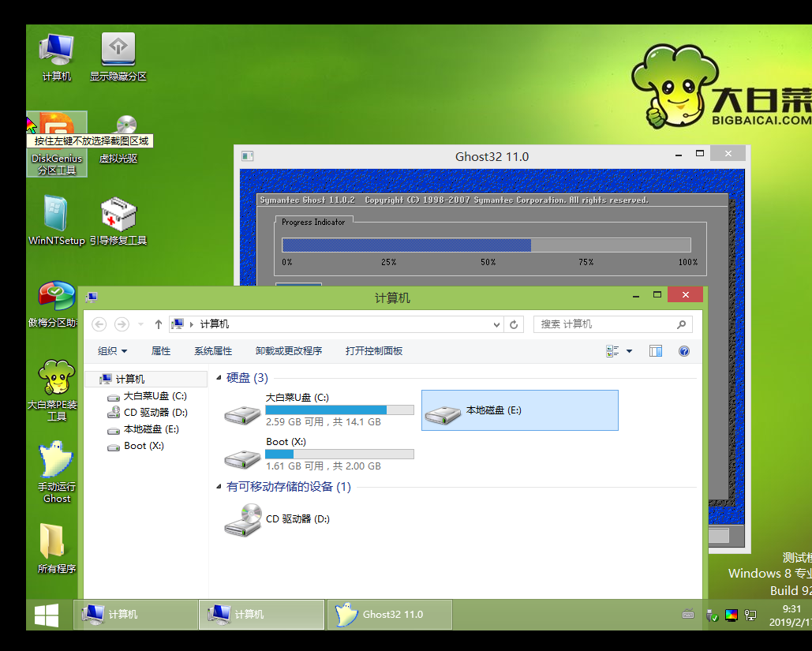The image size is (812, 651).
Task: Switch to second 计算机 taskbar button
Action: tap(261, 615)
